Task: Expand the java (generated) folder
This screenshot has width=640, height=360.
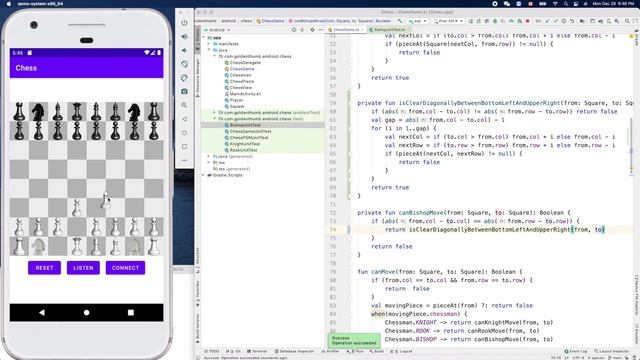Action: (209, 156)
